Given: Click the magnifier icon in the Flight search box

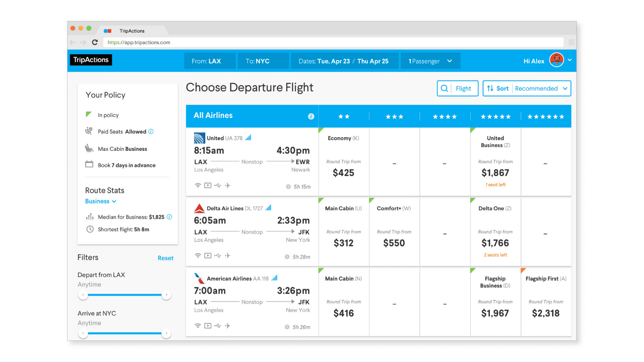Looking at the screenshot, I should point(444,88).
